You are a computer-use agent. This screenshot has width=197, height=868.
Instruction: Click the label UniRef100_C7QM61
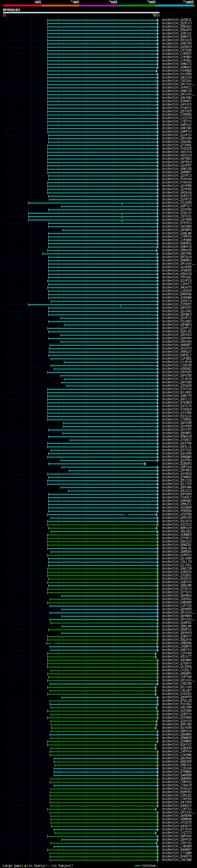(176, 419)
